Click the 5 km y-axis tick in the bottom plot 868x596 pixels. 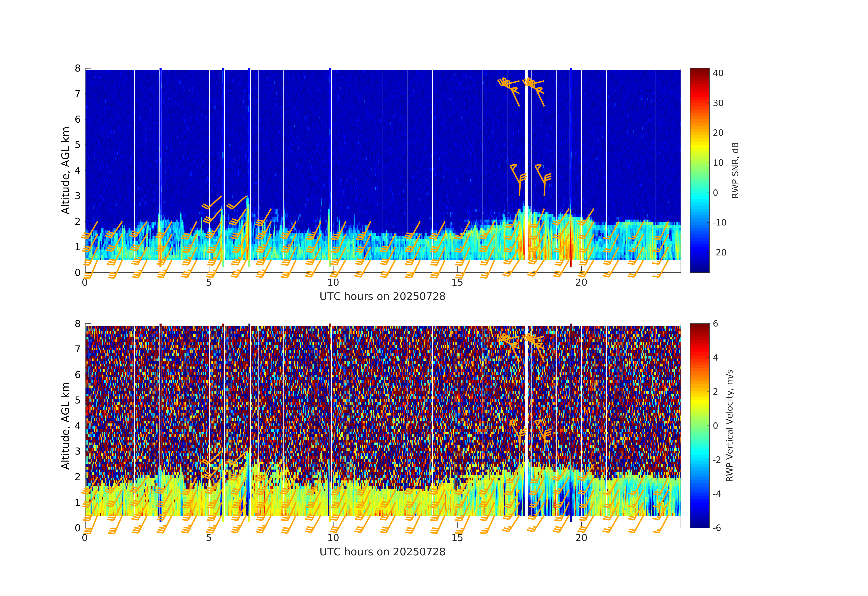[78, 400]
